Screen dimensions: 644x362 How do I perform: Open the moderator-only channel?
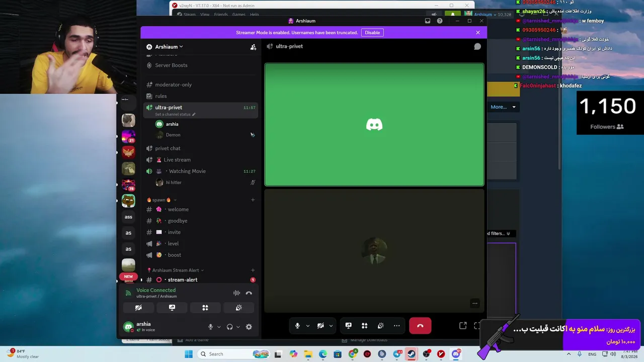pyautogui.click(x=201, y=85)
